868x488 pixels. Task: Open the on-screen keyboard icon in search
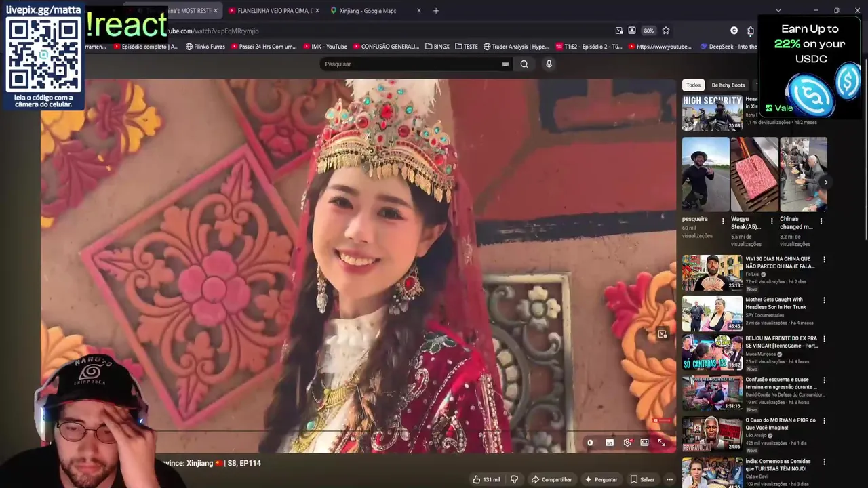[505, 64]
